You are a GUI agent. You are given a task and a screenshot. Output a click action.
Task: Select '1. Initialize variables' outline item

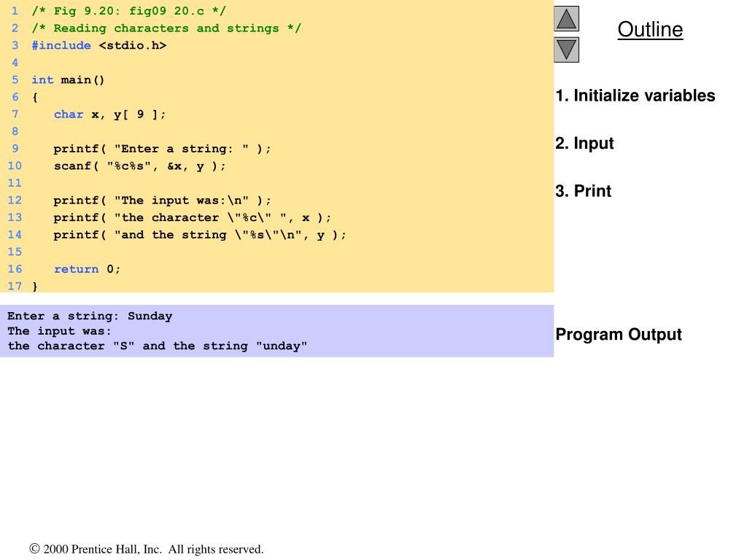(635, 96)
